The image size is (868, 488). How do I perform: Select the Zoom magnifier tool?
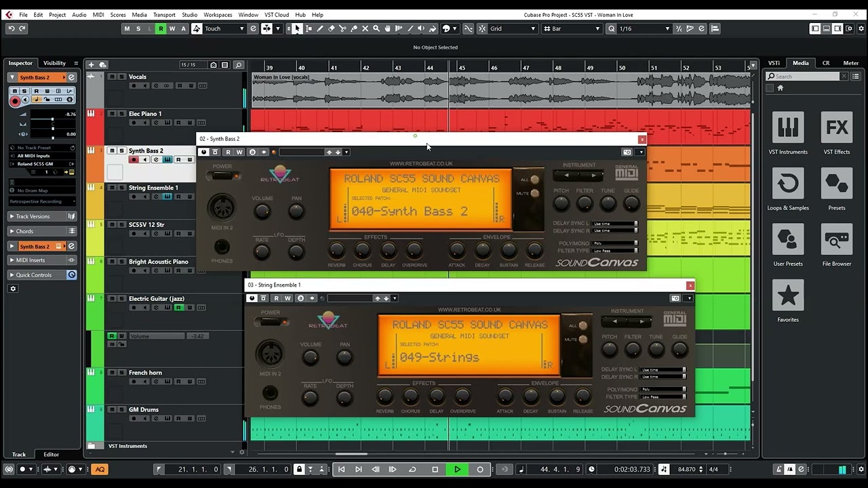[x=376, y=28]
